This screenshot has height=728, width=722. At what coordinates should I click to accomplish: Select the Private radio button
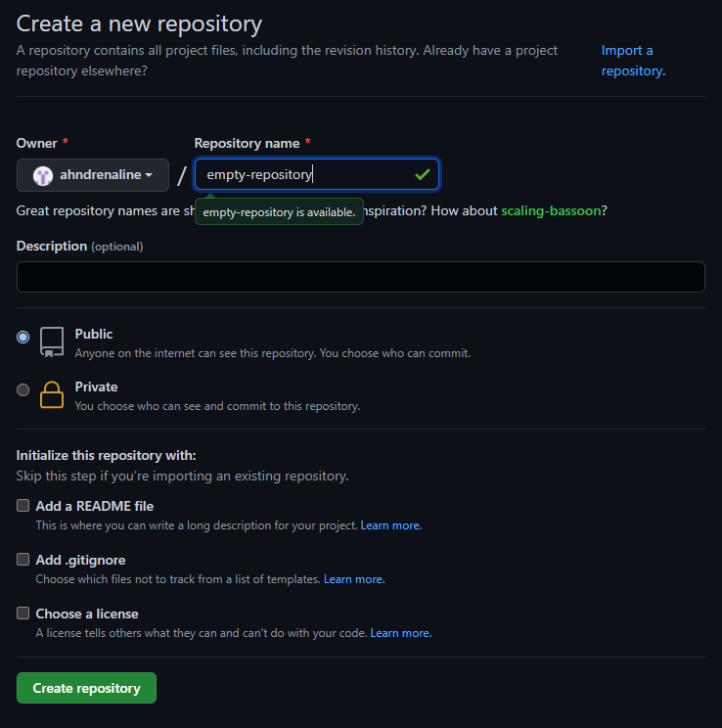click(x=23, y=389)
